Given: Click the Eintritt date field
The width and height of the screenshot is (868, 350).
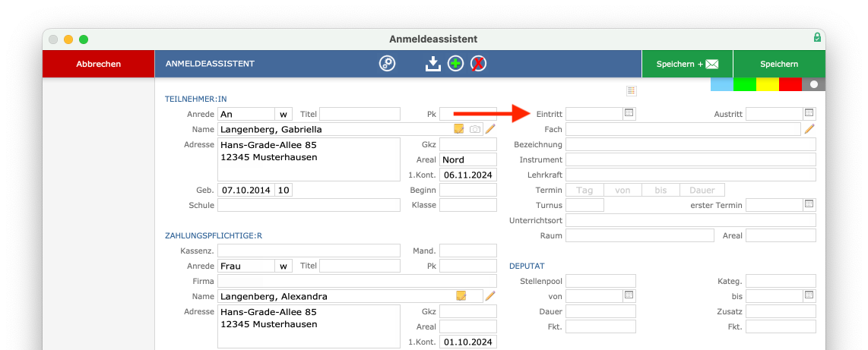Looking at the screenshot, I should pyautogui.click(x=594, y=115).
